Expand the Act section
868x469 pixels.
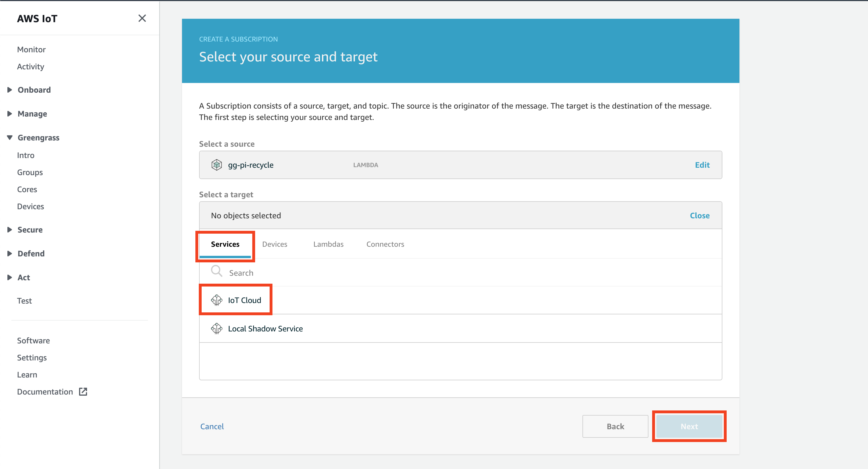pyautogui.click(x=9, y=277)
